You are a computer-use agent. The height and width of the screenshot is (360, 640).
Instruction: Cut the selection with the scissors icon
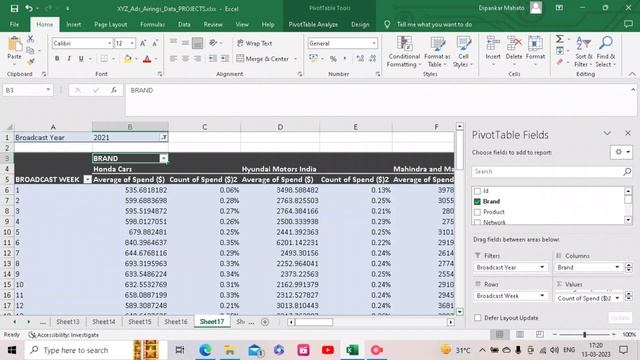(31, 39)
